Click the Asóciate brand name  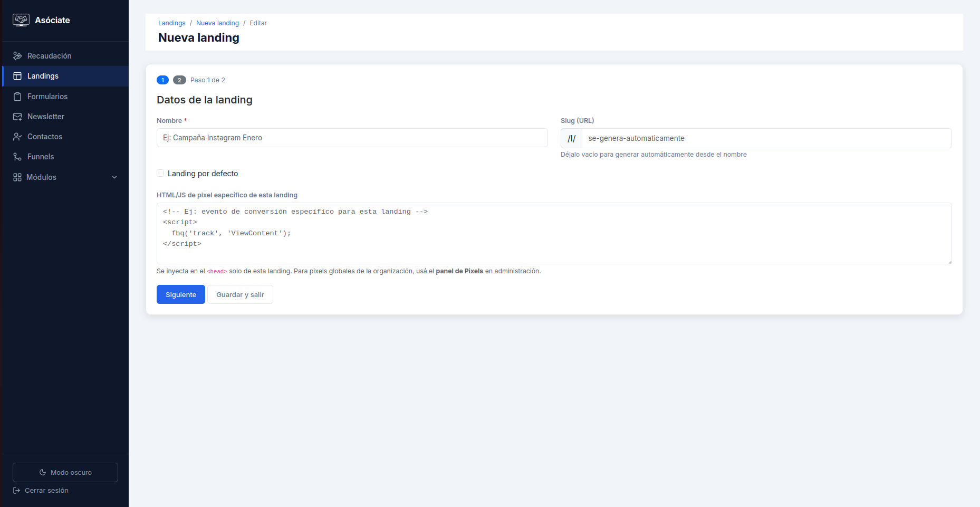52,20
